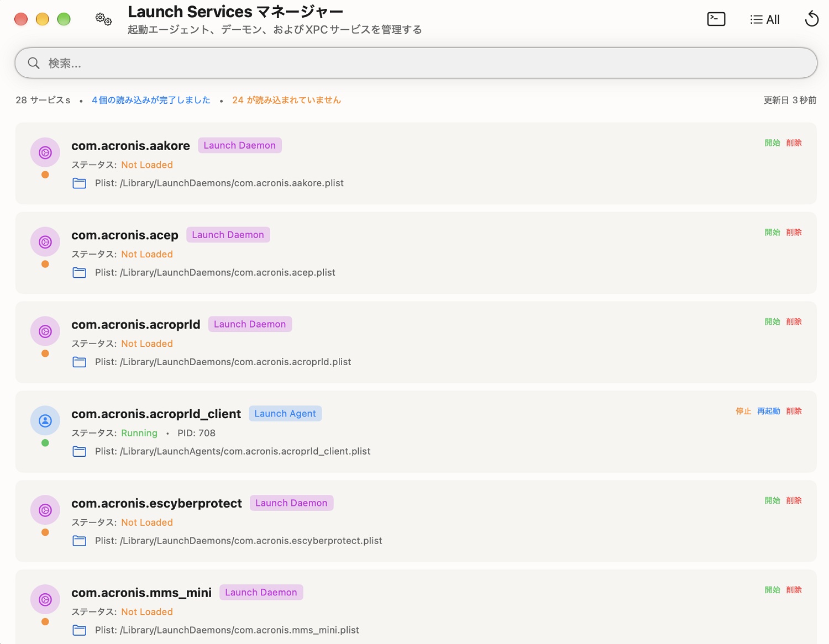Open plist folder icon for com.acronis.escyberprotect

coord(80,541)
